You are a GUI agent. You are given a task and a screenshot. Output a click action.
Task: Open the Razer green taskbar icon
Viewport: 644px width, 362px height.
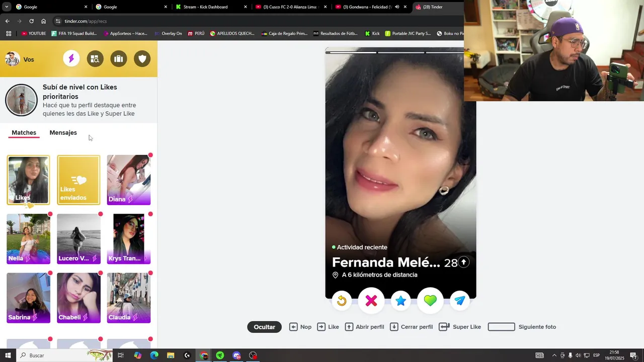tap(220, 355)
